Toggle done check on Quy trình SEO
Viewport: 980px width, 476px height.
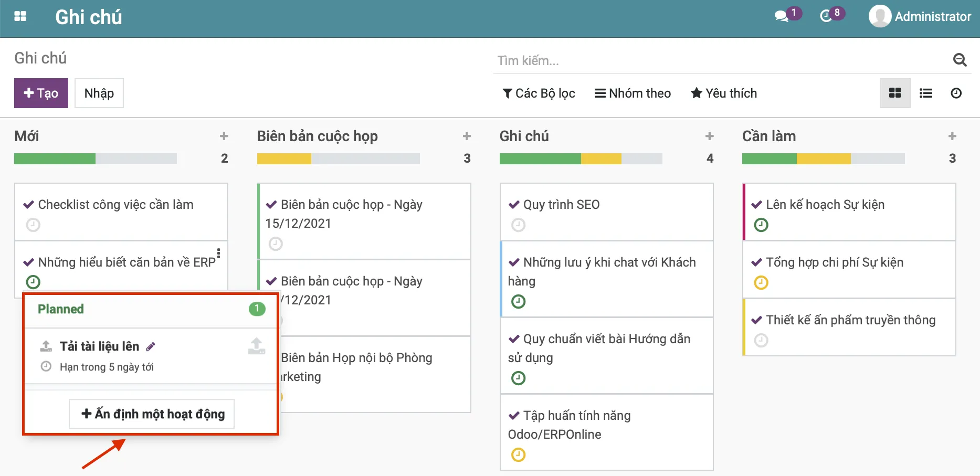(514, 205)
